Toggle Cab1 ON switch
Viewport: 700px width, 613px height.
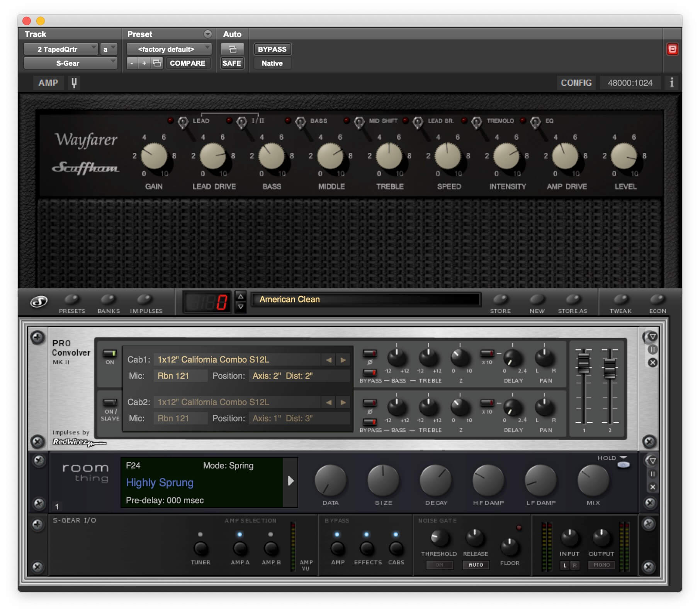click(110, 353)
